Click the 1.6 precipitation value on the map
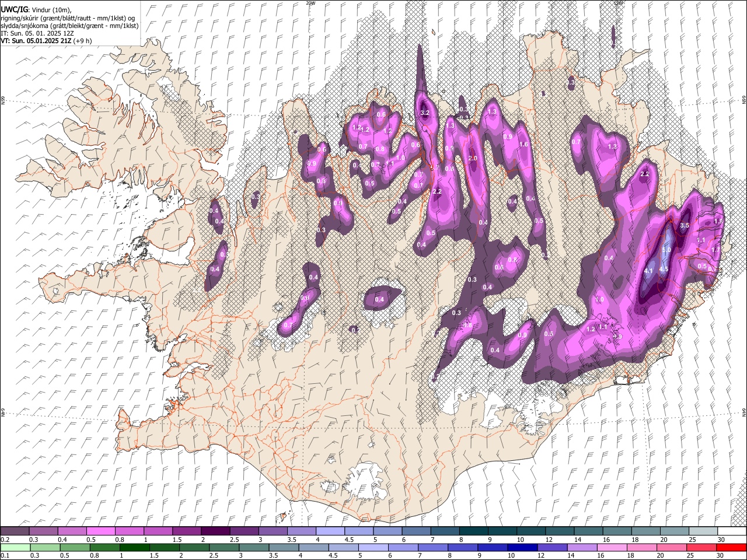747x560 pixels. [523, 144]
